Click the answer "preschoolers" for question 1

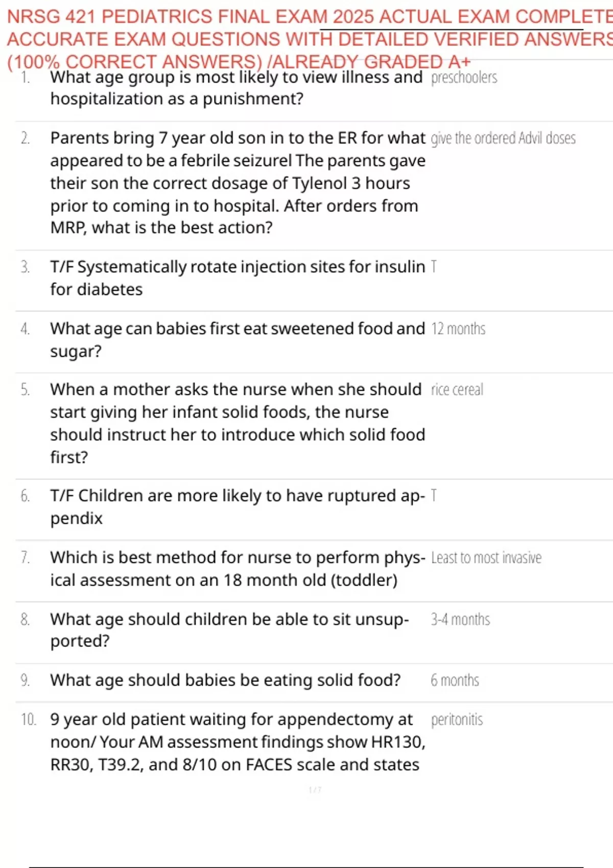coord(464,78)
